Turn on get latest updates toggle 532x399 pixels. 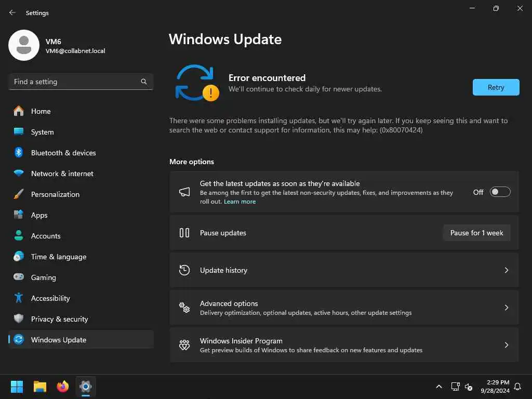500,192
